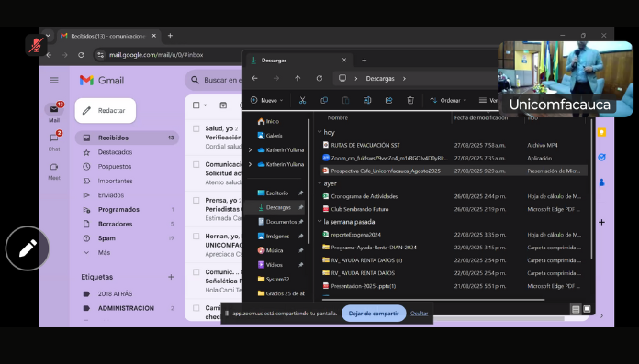Open the ADMINISTRACION label
This screenshot has height=364, width=639.
point(126,308)
